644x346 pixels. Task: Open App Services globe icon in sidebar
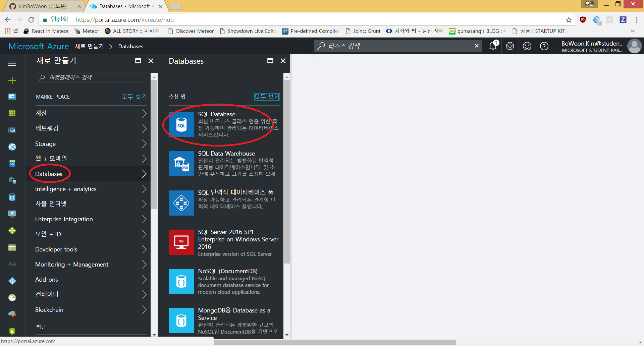tap(12, 147)
